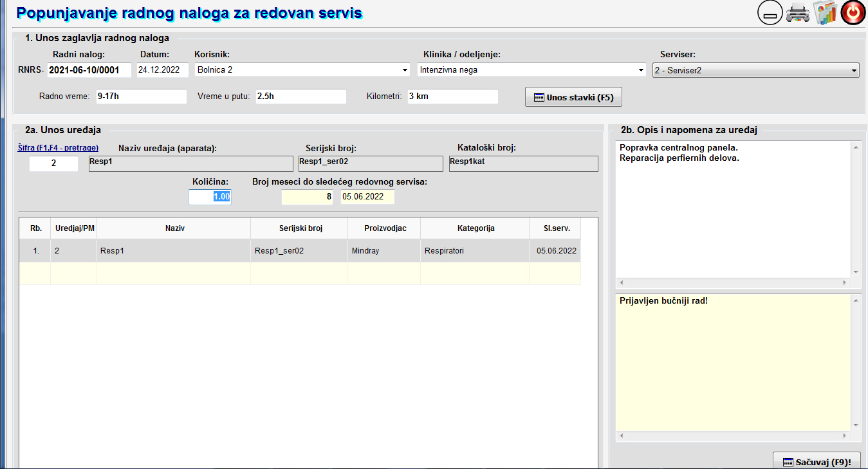Click the Kategorija column header

point(475,228)
